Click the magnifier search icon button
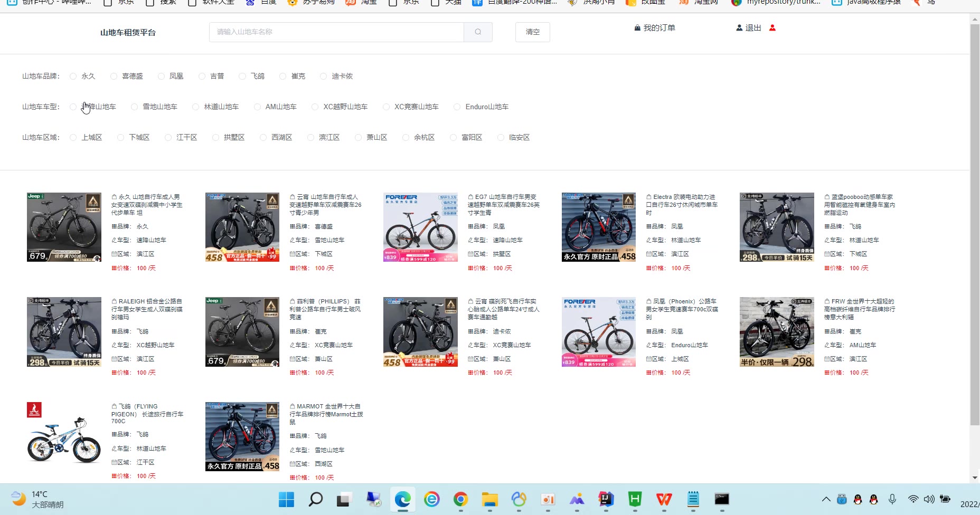Viewport: 980px width, 515px height. pos(478,32)
